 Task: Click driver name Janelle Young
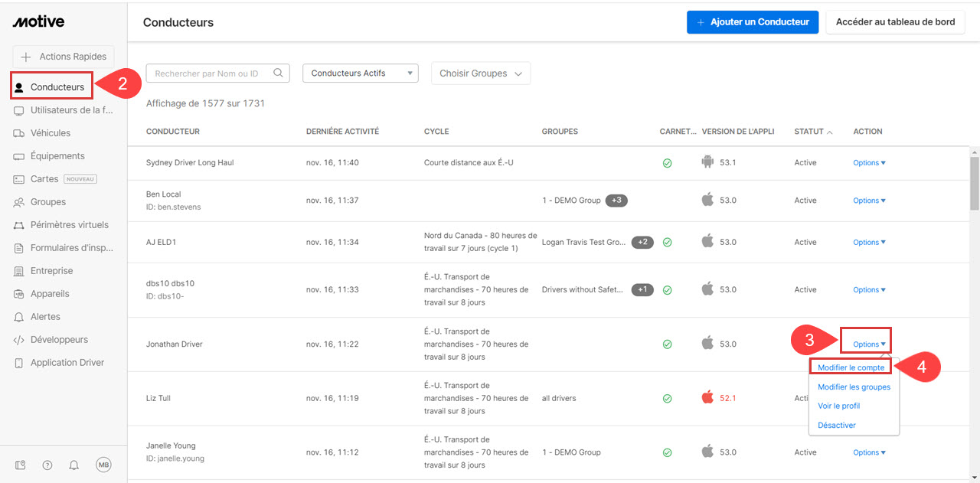[x=171, y=445]
